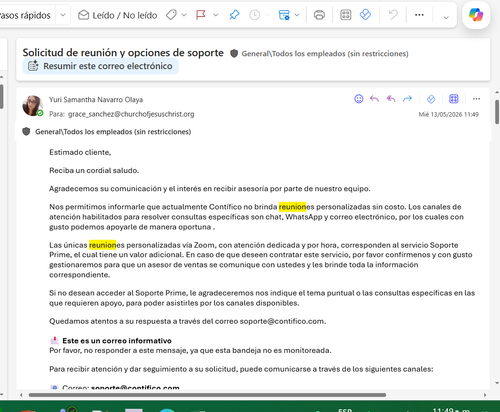Click the message header apps grid icon
Screen dimensions: 500x412
(x=454, y=99)
